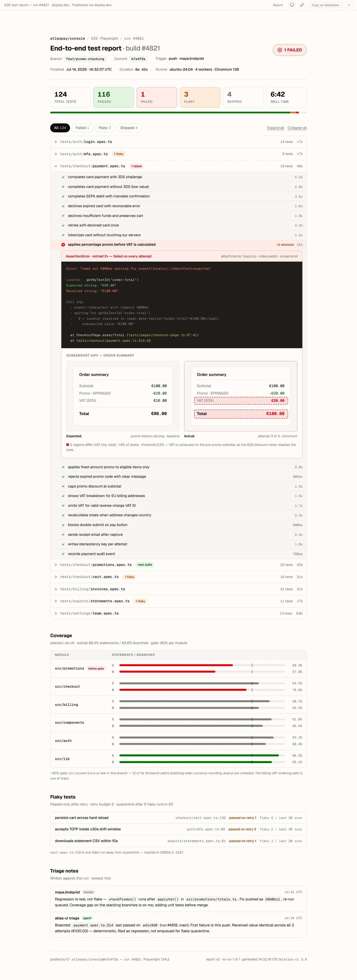This screenshot has height=980, width=357.
Task: Open the E2E · Playwright breadcrumb
Action: point(105,38)
